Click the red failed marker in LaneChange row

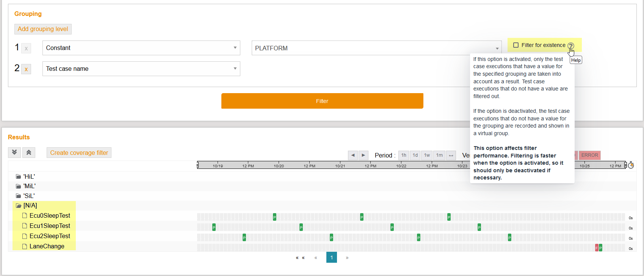click(597, 248)
